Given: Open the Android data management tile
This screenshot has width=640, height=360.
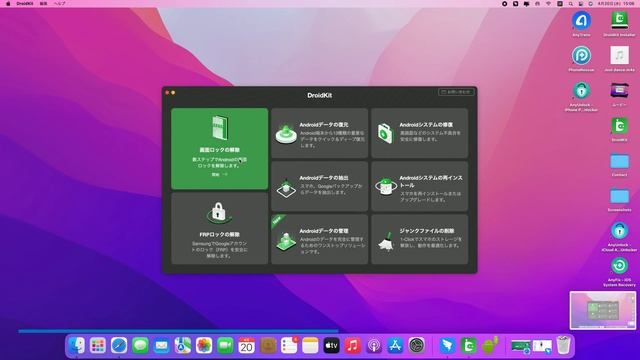Looking at the screenshot, I should [x=320, y=240].
